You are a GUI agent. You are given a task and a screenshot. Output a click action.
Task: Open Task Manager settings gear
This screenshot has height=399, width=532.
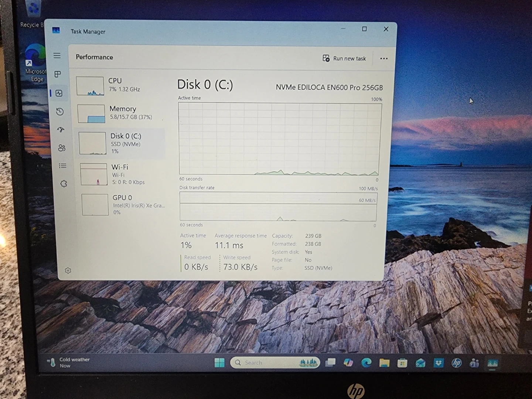(x=68, y=271)
